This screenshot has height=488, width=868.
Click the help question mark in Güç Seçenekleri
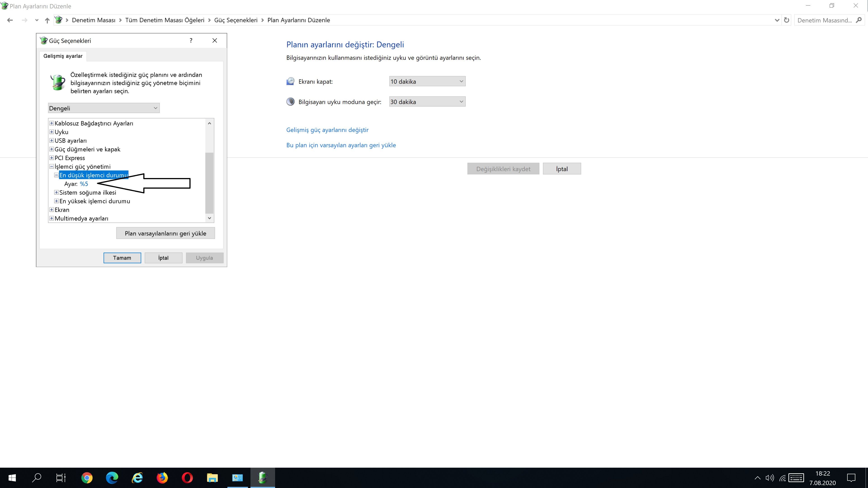[x=191, y=40]
